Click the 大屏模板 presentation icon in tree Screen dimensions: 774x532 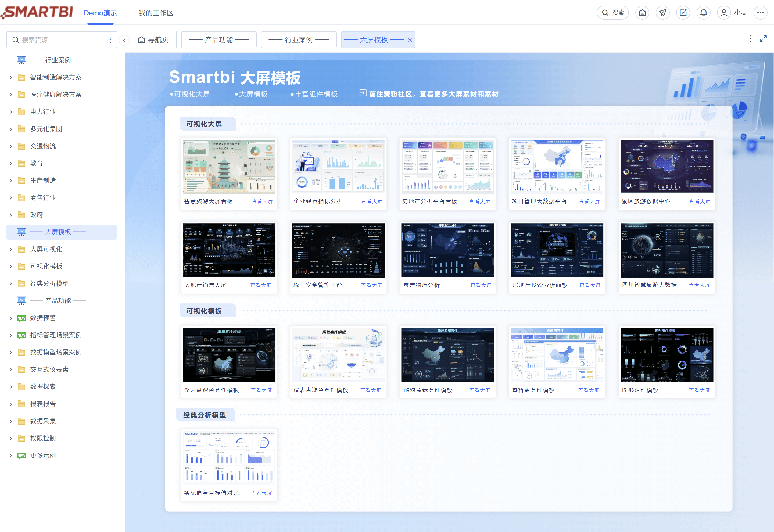click(x=21, y=232)
